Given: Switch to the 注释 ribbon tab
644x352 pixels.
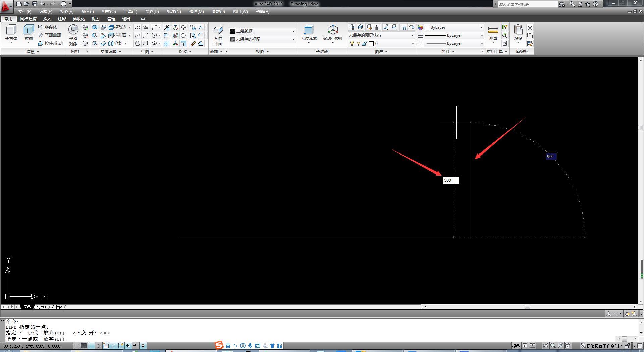Looking at the screenshot, I should click(x=62, y=19).
